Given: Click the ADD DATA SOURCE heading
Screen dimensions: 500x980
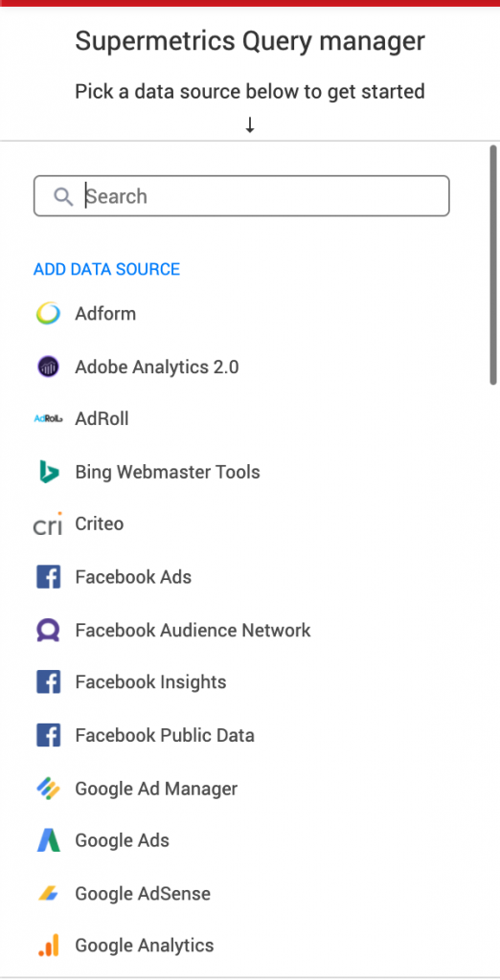Looking at the screenshot, I should [107, 269].
